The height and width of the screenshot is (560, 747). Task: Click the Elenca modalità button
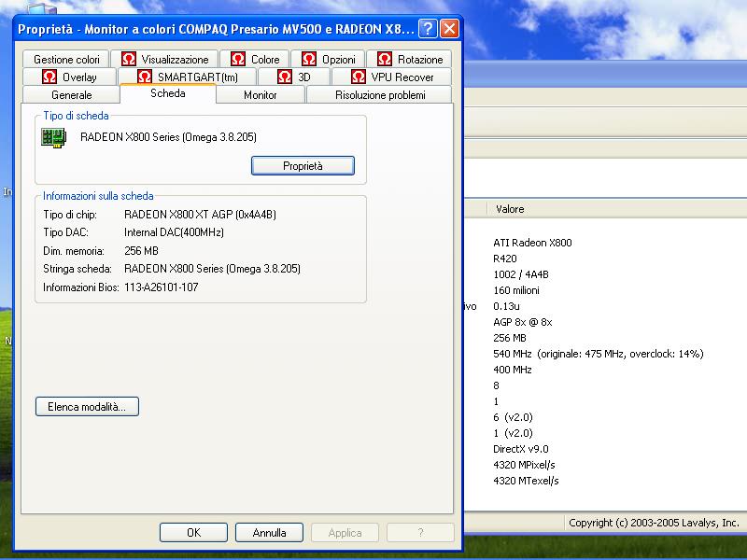[87, 407]
